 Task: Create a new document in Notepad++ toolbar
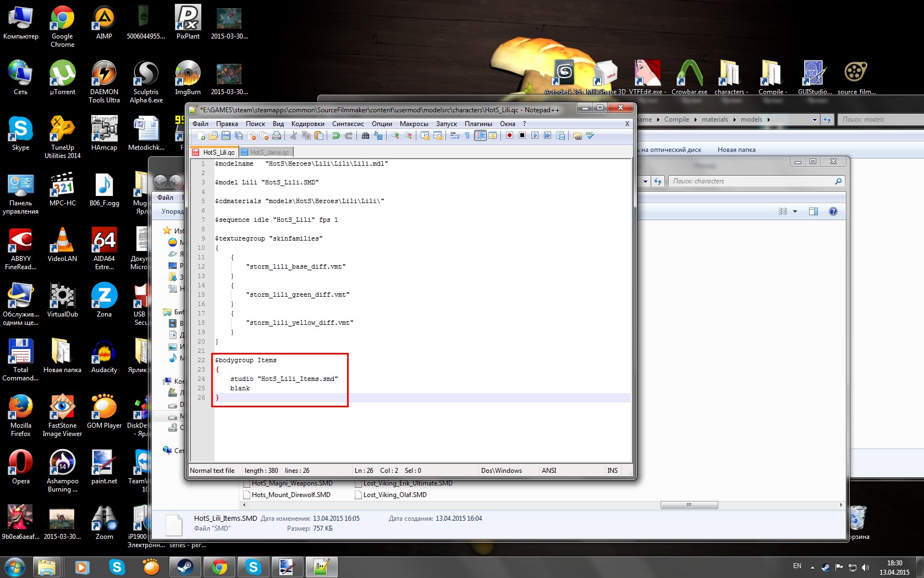pyautogui.click(x=201, y=136)
